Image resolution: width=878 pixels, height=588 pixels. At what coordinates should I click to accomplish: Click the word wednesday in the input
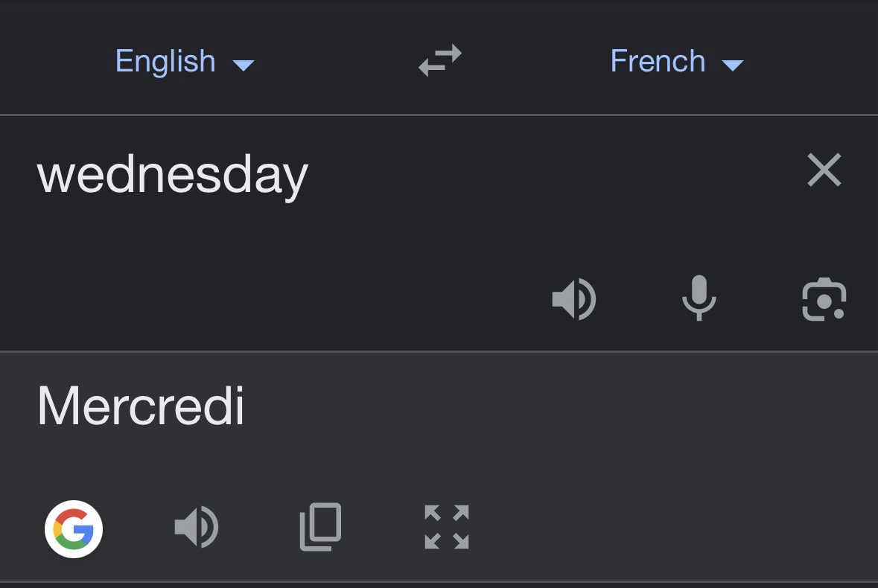tap(173, 176)
